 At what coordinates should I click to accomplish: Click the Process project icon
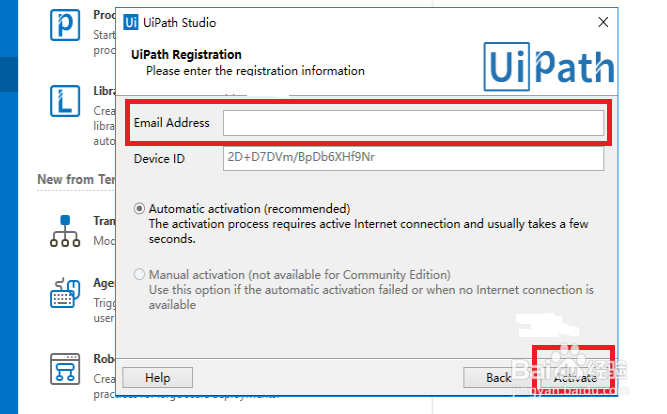pos(65,24)
